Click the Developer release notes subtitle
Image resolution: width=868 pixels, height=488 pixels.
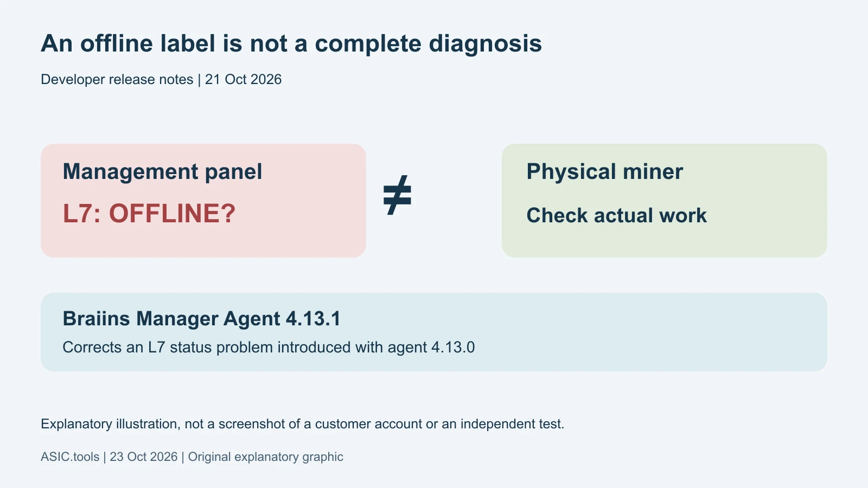117,80
